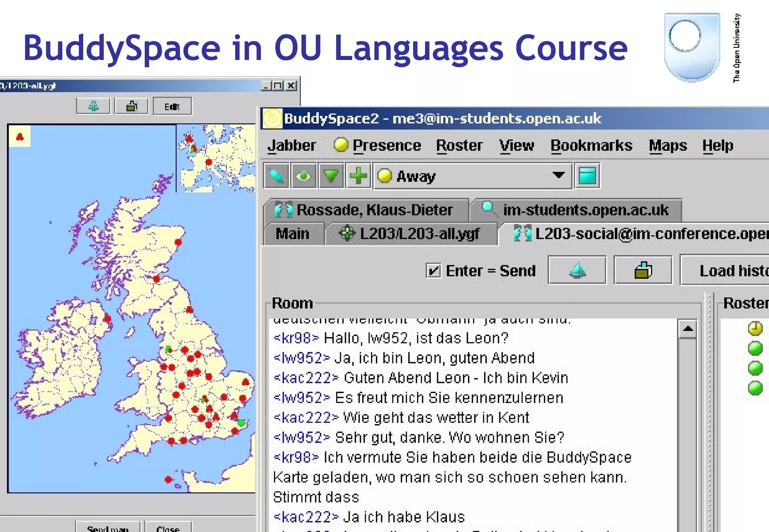The height and width of the screenshot is (532, 769).
Task: Click the green presence dot near Kent
Action: click(x=241, y=423)
